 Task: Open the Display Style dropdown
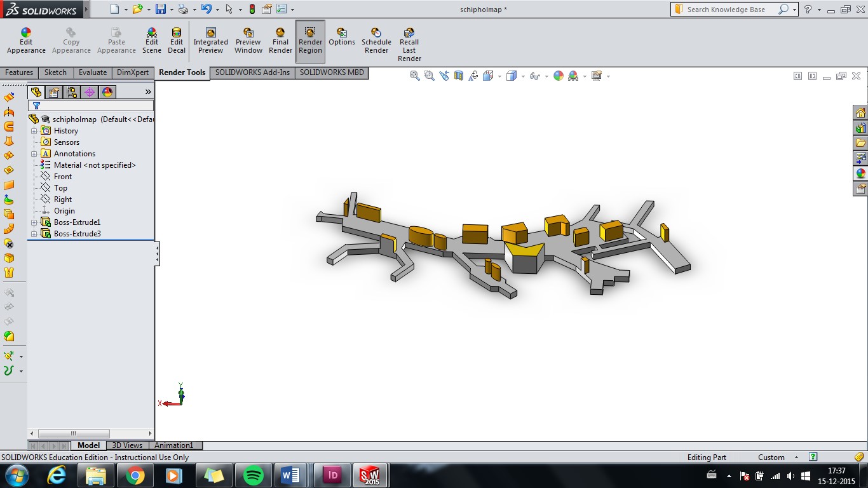[x=523, y=76]
